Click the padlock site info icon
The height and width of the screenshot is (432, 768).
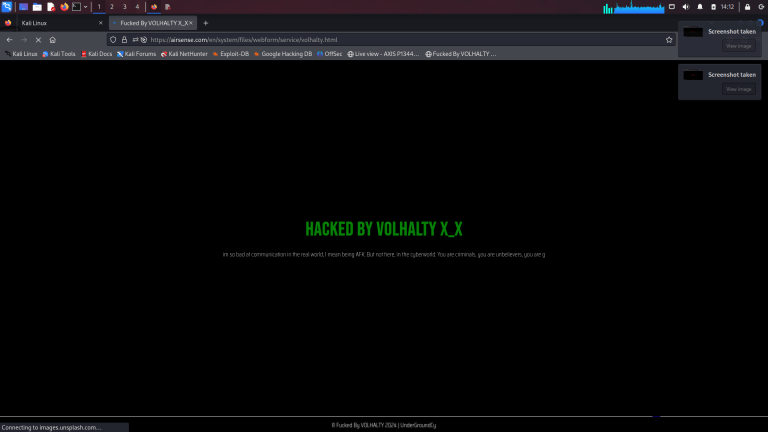pos(124,40)
